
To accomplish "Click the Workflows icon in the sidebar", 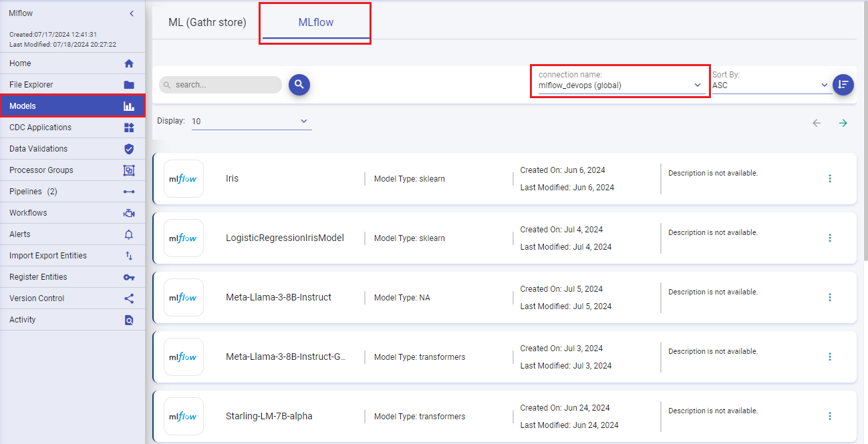I will tap(129, 213).
